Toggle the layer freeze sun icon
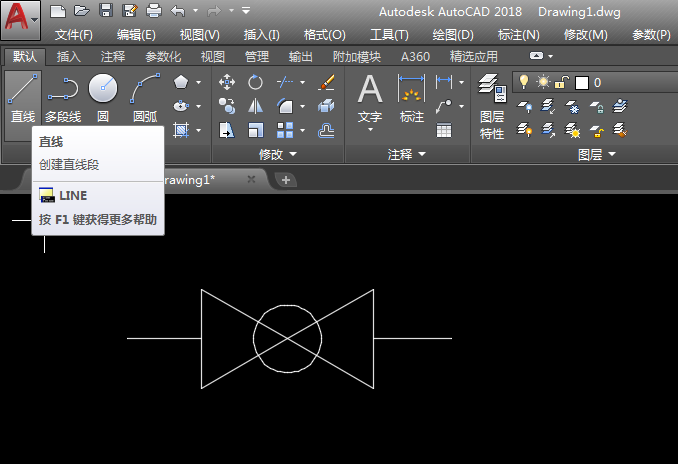Viewport: 678px width, 464px height. coord(543,82)
